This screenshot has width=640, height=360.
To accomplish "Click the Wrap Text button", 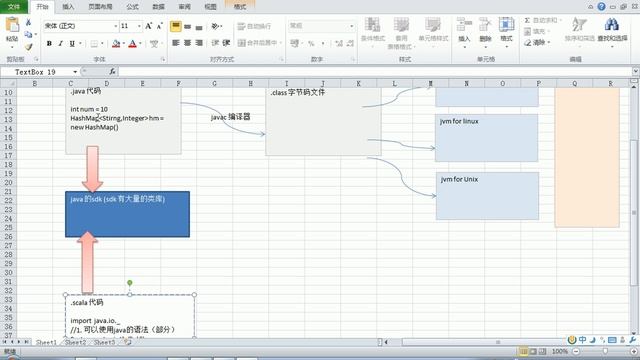I will 254,27.
